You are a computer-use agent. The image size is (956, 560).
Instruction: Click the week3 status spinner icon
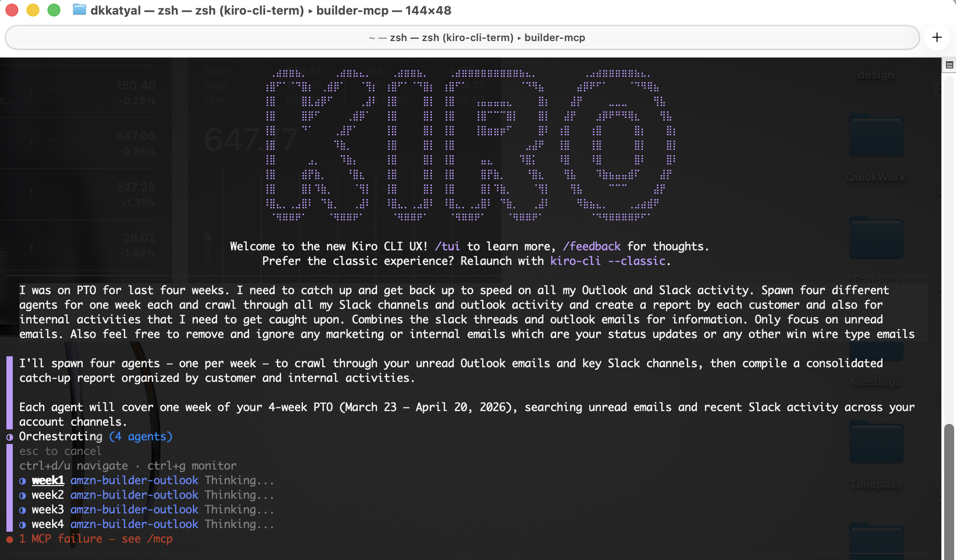(22, 510)
